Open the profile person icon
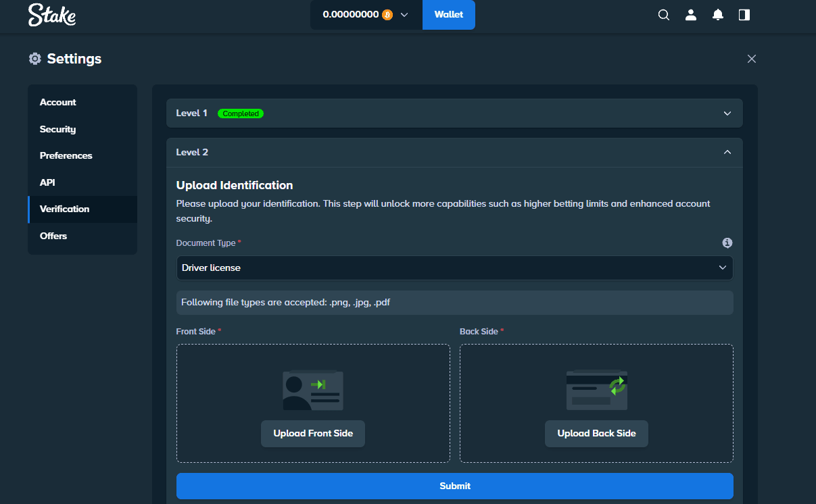Image resolution: width=816 pixels, height=504 pixels. [x=690, y=14]
